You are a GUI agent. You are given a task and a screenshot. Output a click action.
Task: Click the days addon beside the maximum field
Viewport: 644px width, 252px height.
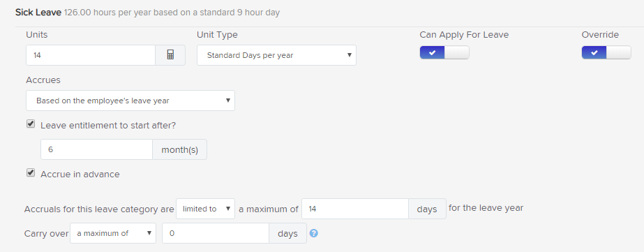[x=427, y=209]
